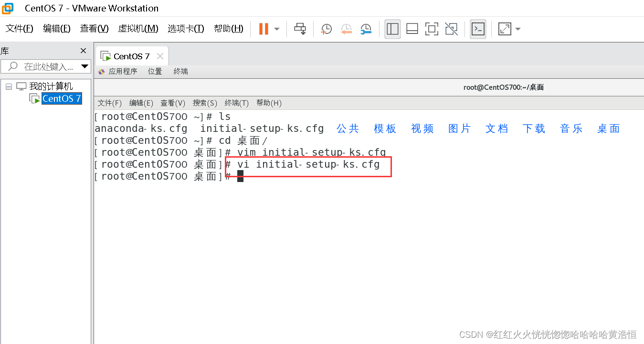Open the terminal 编辑(E) menu
This screenshot has width=644, height=344.
coord(141,103)
